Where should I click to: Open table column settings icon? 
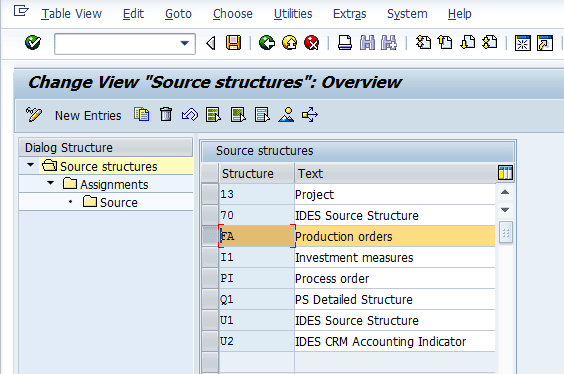coord(505,173)
